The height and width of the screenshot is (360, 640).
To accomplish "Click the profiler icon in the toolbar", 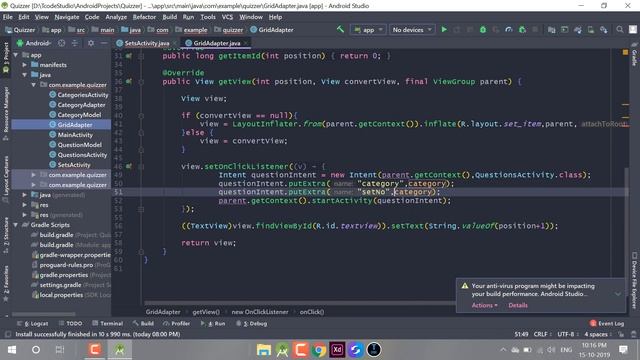I will click(x=509, y=29).
